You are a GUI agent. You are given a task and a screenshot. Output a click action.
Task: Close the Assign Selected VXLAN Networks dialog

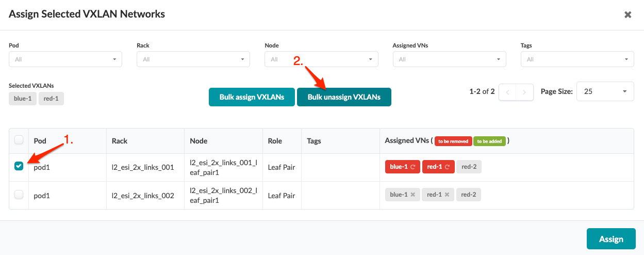(628, 15)
